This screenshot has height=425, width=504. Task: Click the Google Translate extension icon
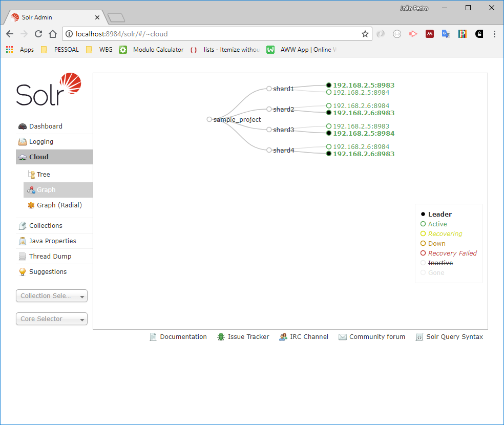point(446,34)
